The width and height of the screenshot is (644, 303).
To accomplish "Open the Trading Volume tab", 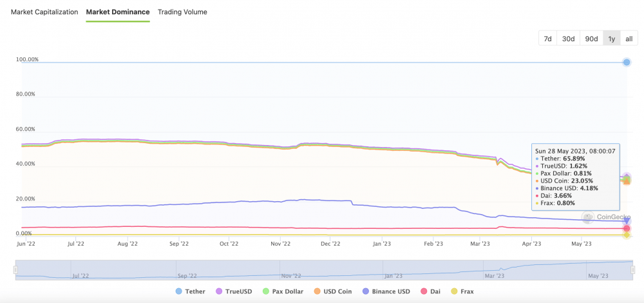I will 182,12.
